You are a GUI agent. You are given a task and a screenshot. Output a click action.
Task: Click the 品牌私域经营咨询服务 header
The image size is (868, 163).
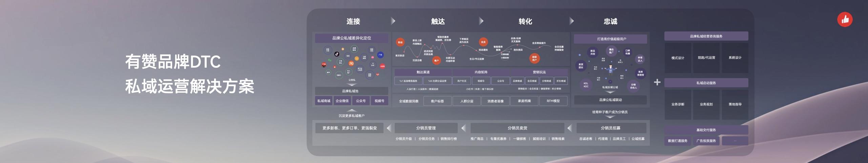(706, 36)
